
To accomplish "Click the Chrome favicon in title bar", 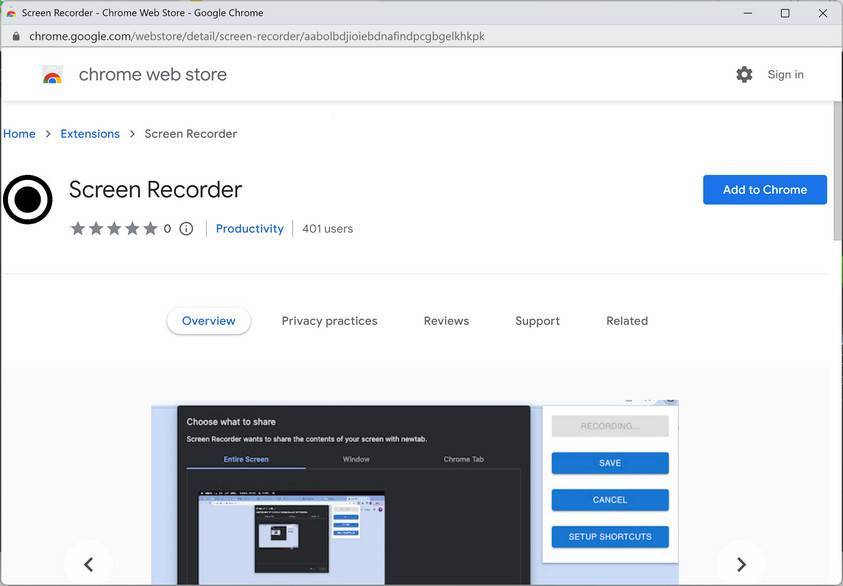I will [11, 13].
